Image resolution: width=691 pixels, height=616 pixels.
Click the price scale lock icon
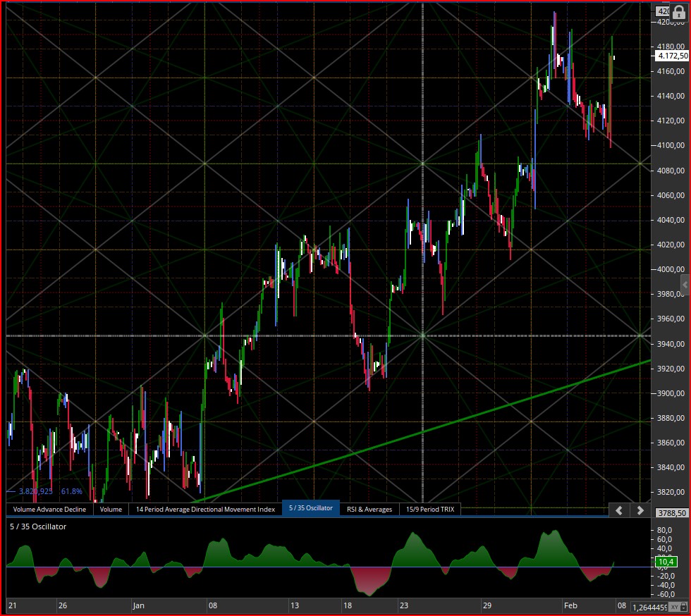coord(678,13)
